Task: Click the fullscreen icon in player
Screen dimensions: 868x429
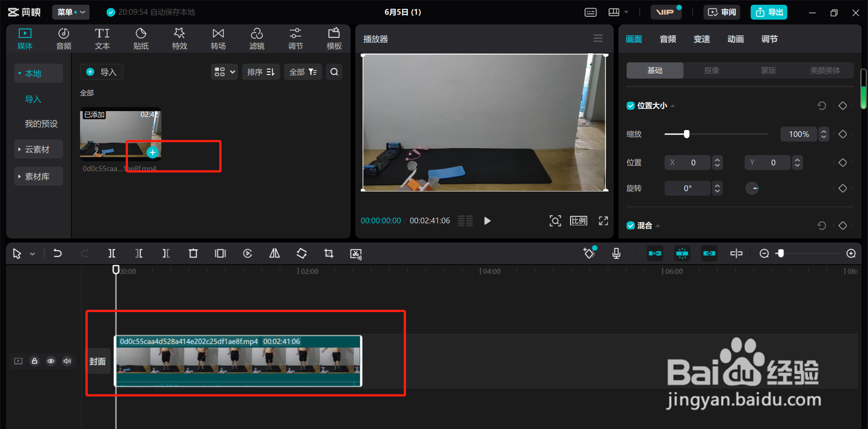Action: pos(604,221)
